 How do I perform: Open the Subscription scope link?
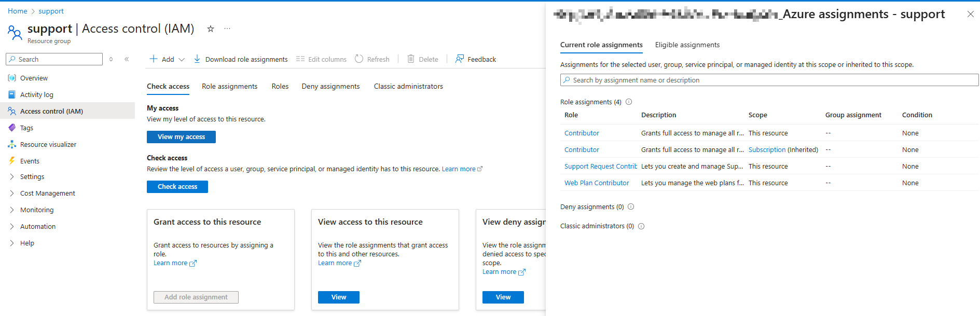[x=767, y=150]
